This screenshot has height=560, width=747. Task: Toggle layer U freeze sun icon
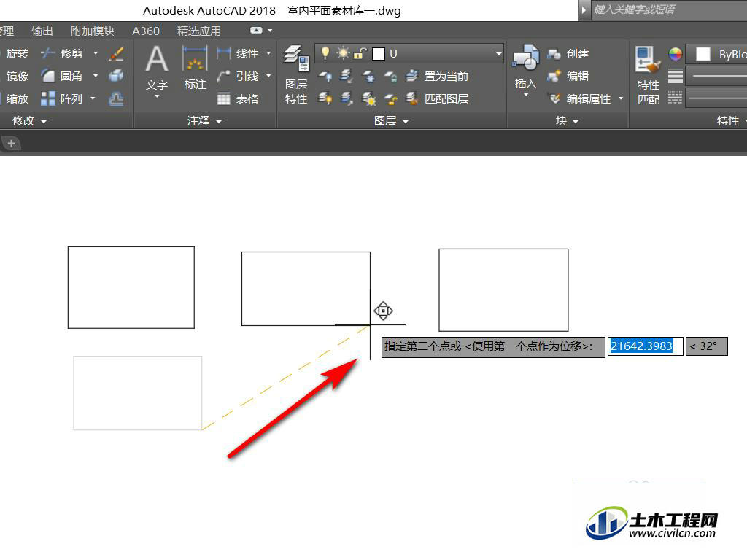point(343,52)
